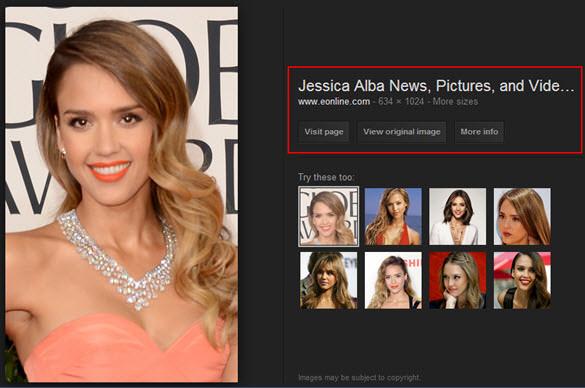Select thumbnail with red swimsuit and blue sky
Screen dimensions: 585x388
(393, 216)
